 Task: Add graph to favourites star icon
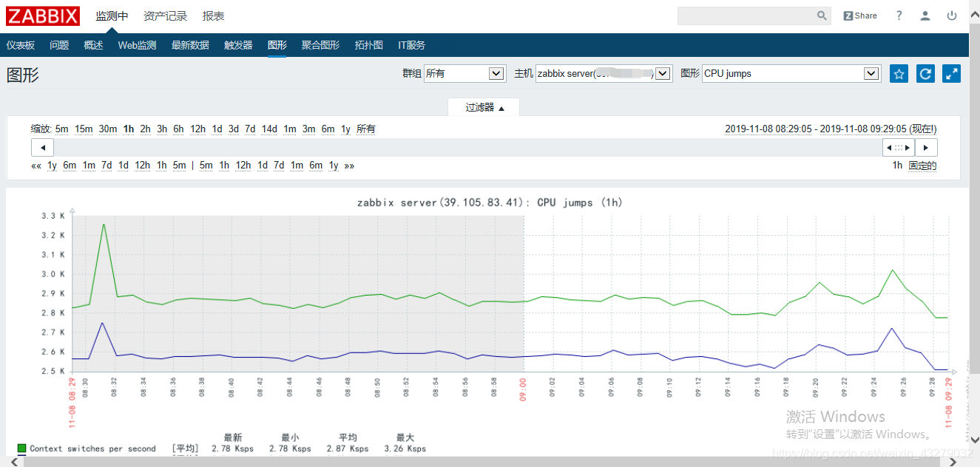[899, 73]
